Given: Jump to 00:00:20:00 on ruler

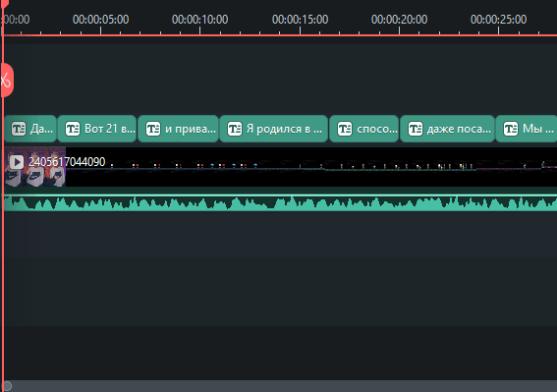Looking at the screenshot, I should click(399, 20).
